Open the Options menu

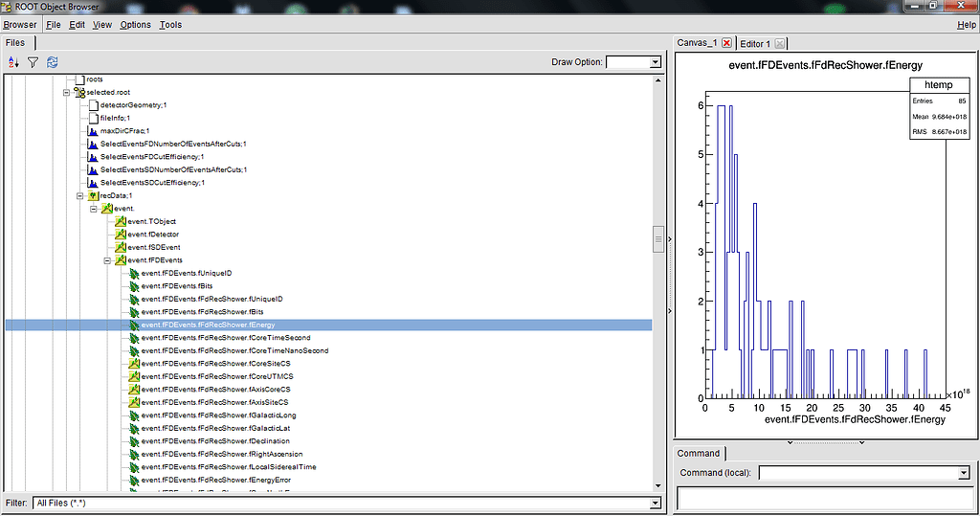(x=135, y=24)
